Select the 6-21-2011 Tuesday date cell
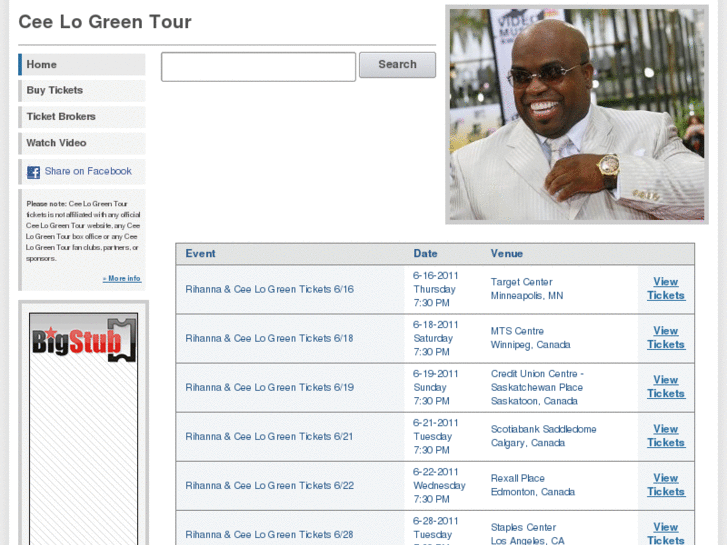Image resolution: width=727 pixels, height=545 pixels. [x=436, y=436]
